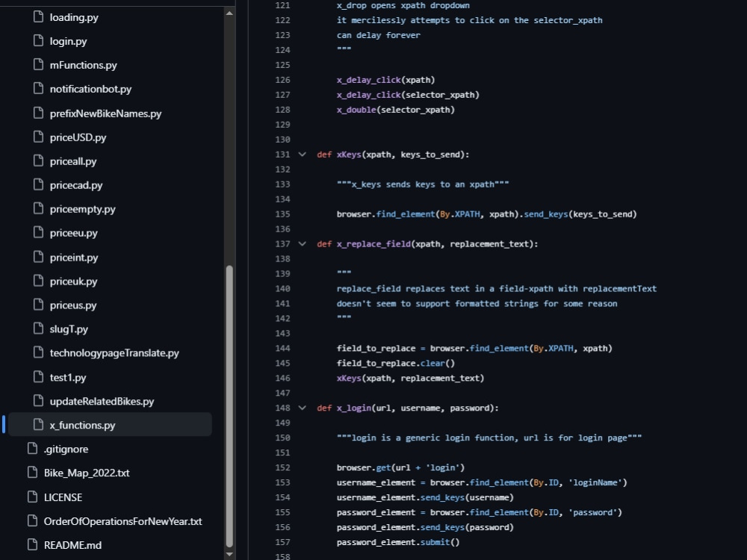This screenshot has width=747, height=560.
Task: Select priceuk.py file
Action: tap(73, 281)
